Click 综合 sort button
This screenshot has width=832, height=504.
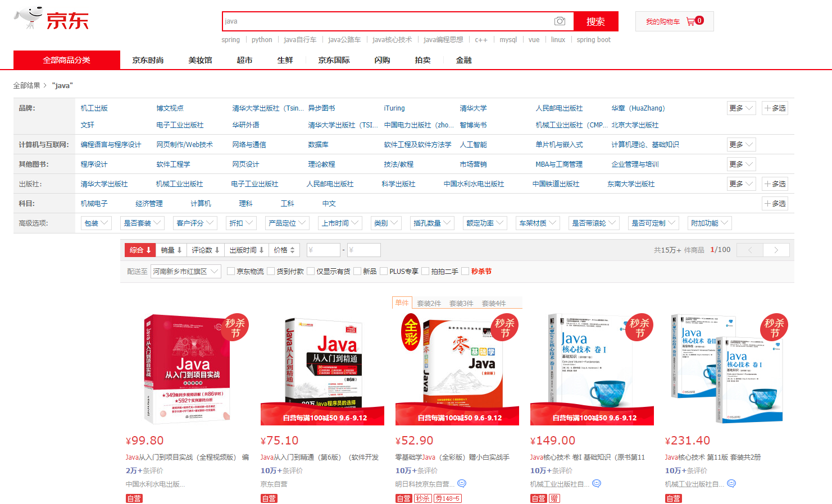click(x=140, y=250)
